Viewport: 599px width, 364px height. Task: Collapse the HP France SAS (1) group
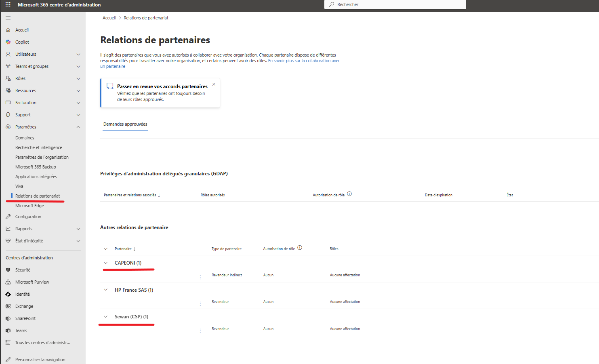coord(106,290)
